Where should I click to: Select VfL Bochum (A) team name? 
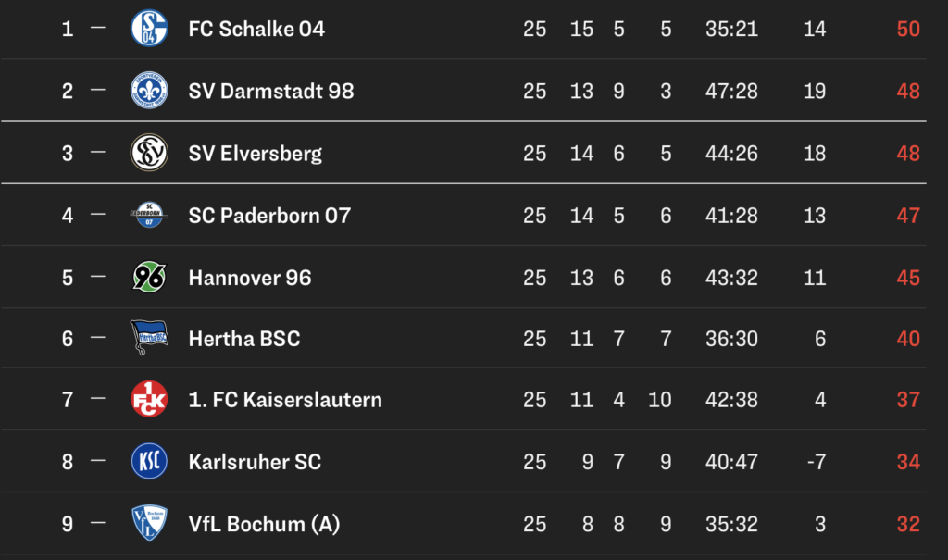[x=264, y=524]
